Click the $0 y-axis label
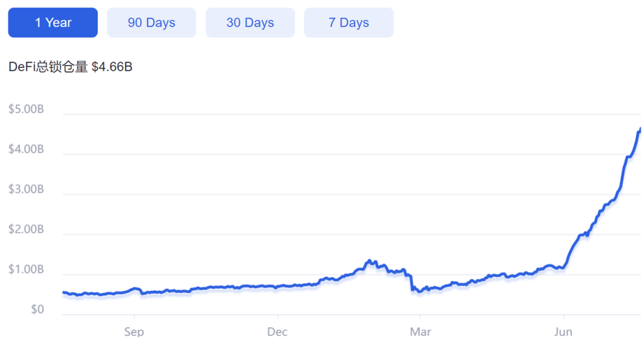 (x=38, y=309)
